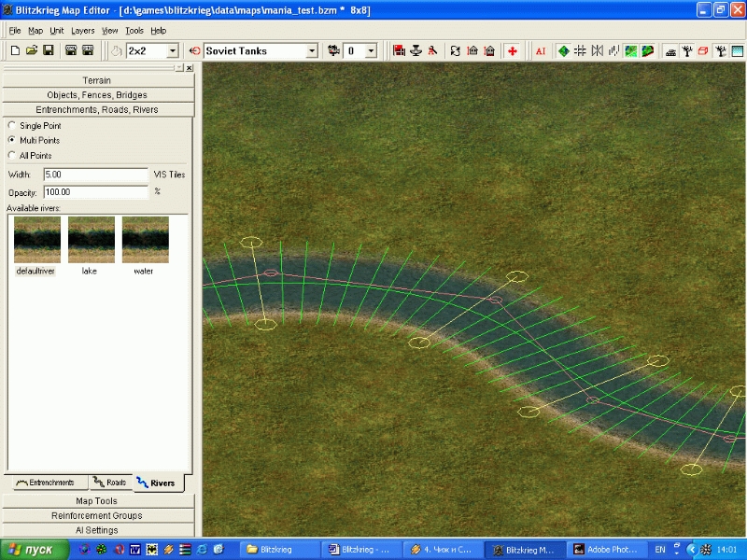Expand the dropdown showing value 0
Viewport: 747px width, 560px height.
point(371,50)
